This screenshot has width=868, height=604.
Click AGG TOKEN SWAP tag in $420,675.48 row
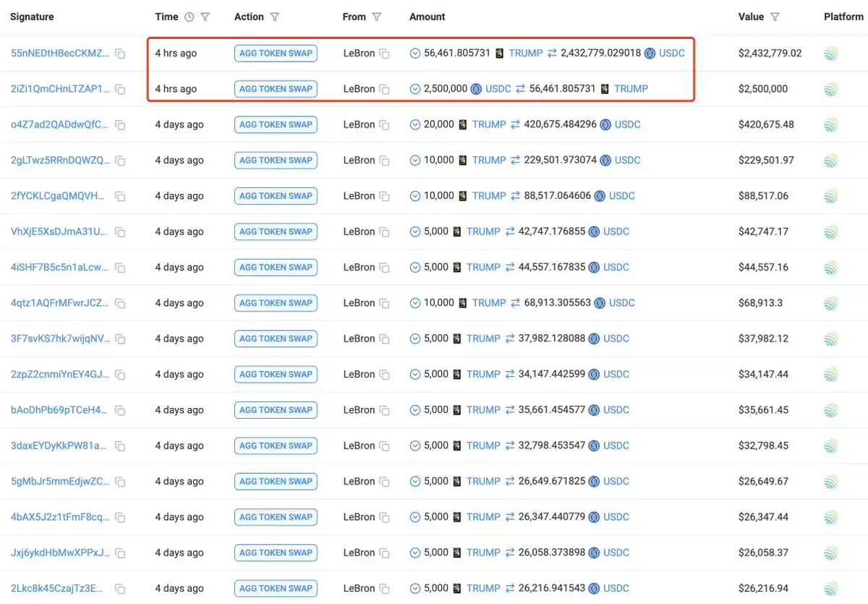pyautogui.click(x=276, y=124)
